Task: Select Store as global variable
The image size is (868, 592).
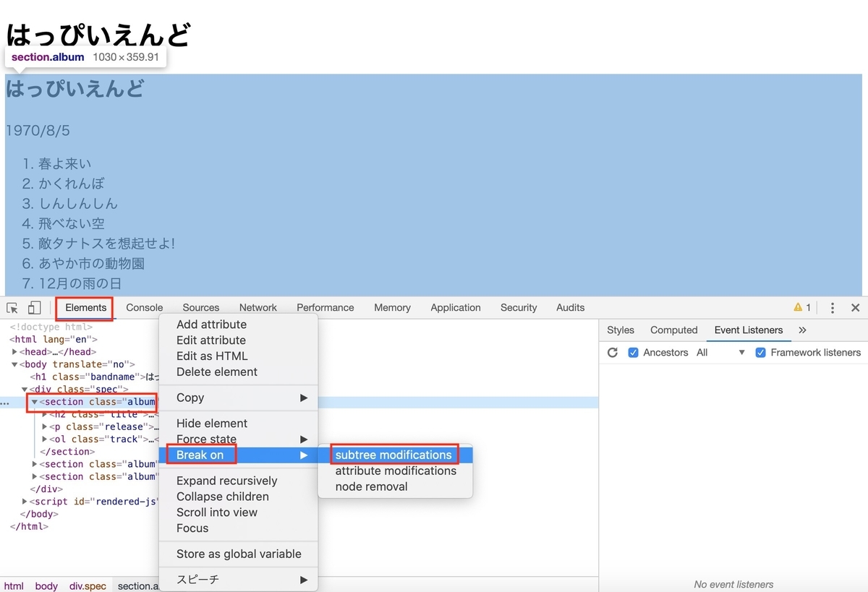Action: (x=239, y=554)
